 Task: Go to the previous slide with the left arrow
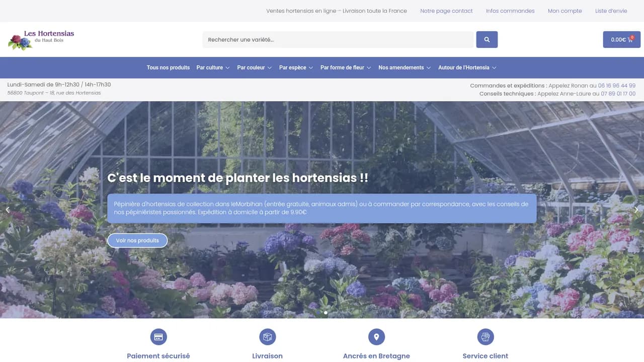[8, 210]
